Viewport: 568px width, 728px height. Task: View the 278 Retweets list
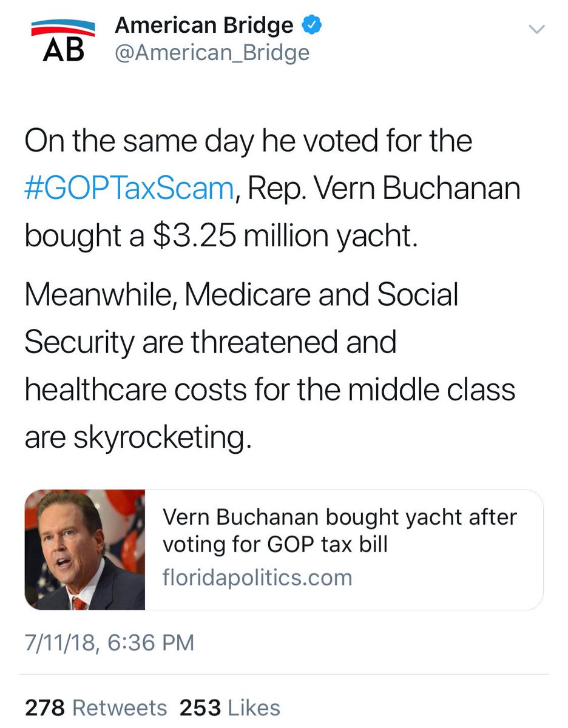(96, 707)
